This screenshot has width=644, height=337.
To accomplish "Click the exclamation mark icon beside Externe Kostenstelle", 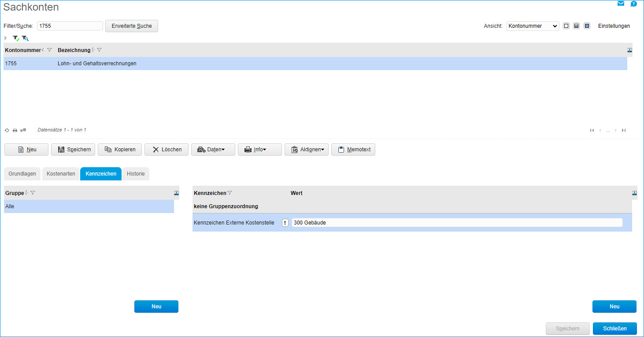I will (x=285, y=223).
